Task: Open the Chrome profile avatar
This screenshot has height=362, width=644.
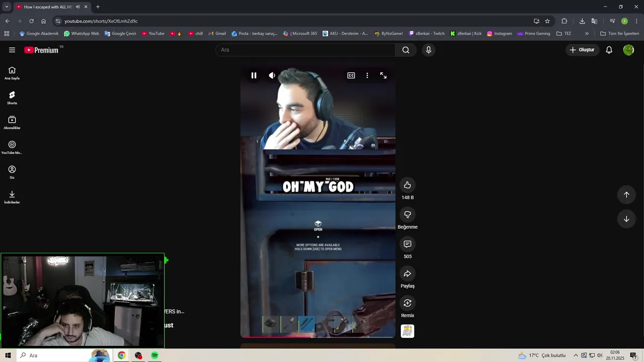Action: [x=624, y=21]
